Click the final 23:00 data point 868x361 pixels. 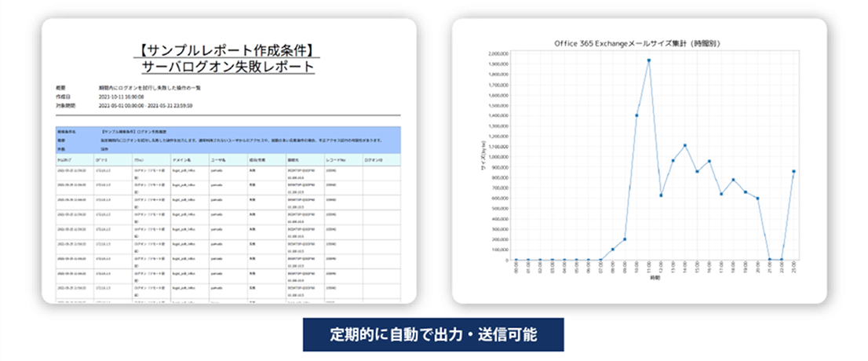coord(794,171)
